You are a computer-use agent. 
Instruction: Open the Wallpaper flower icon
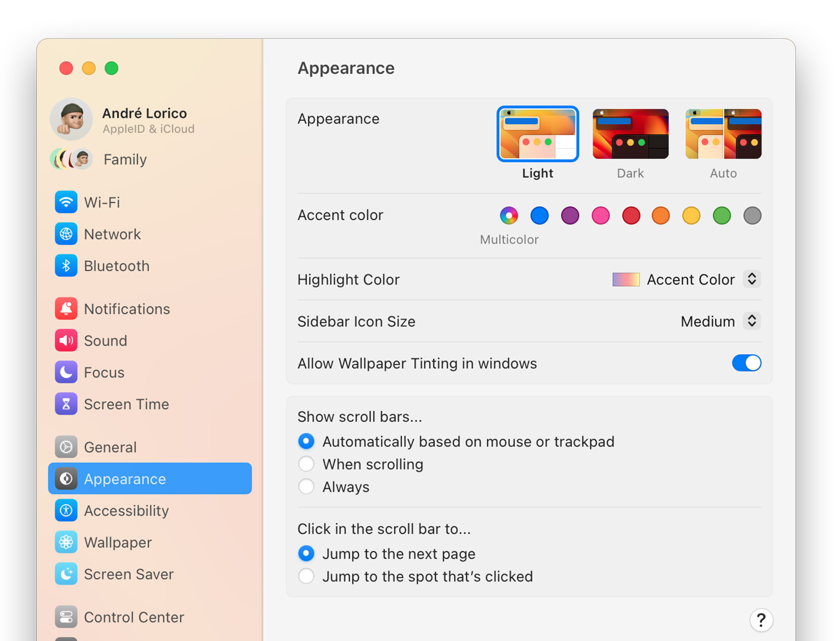(x=66, y=542)
